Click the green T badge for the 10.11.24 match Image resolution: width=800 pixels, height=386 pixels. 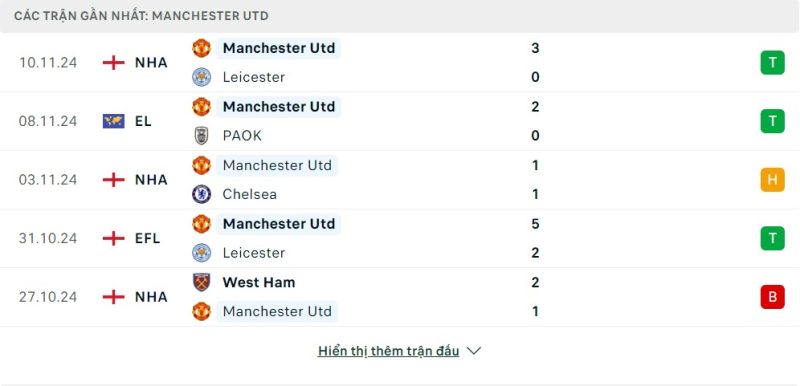(x=772, y=63)
